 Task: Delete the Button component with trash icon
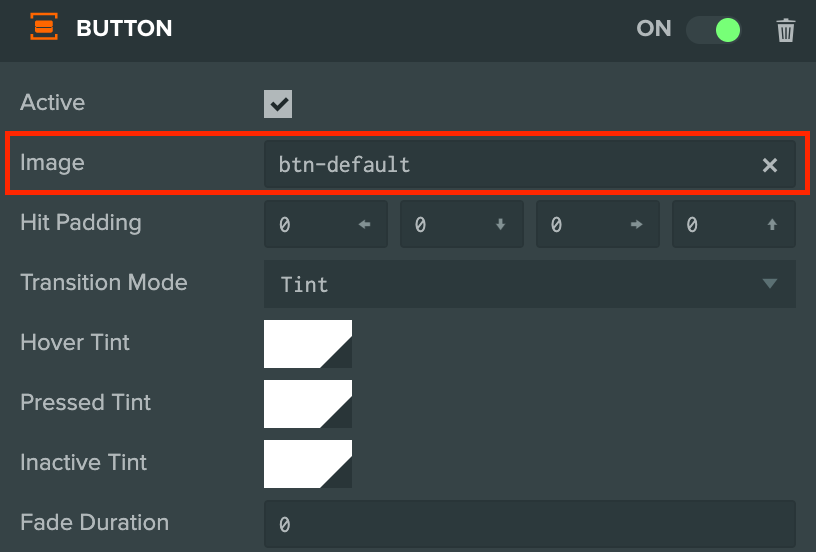[x=785, y=30]
